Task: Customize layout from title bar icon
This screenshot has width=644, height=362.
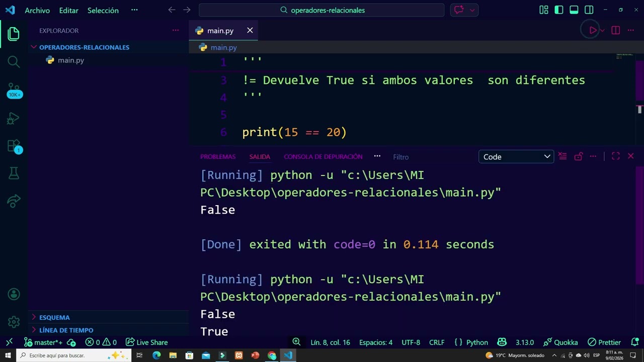Action: [x=544, y=10]
